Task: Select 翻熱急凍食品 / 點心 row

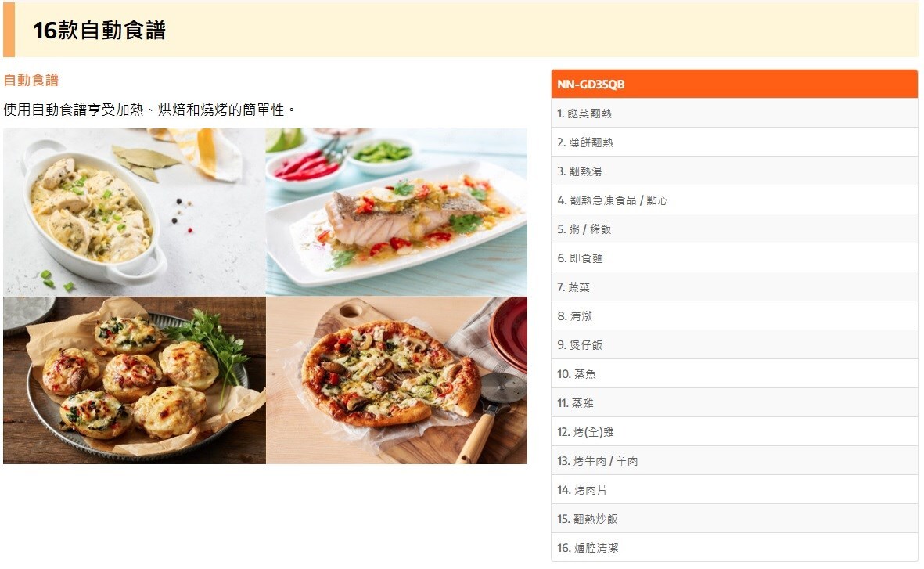Action: point(734,200)
